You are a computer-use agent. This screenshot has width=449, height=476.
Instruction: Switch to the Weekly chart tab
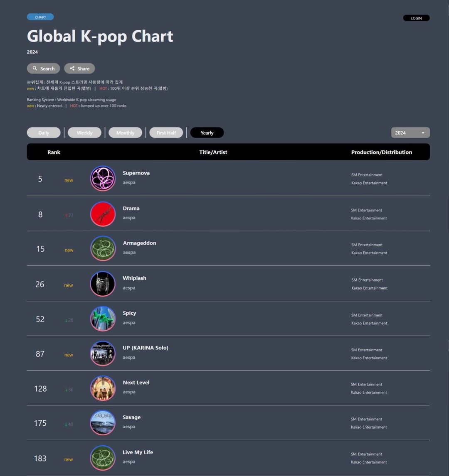(x=84, y=133)
